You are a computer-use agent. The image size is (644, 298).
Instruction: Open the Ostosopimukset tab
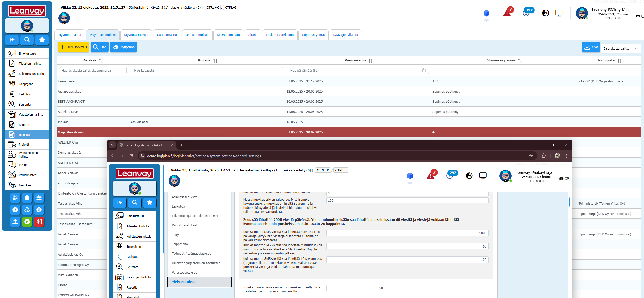[197, 35]
